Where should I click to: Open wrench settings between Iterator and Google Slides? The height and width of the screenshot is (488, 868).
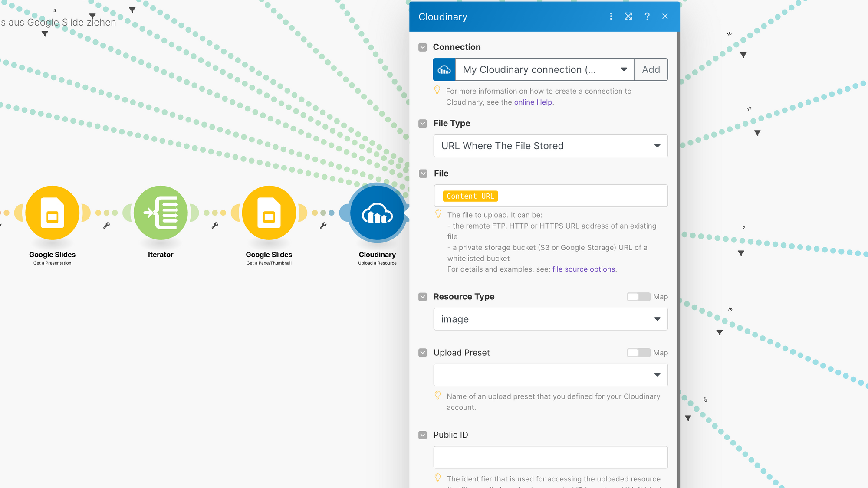click(215, 225)
